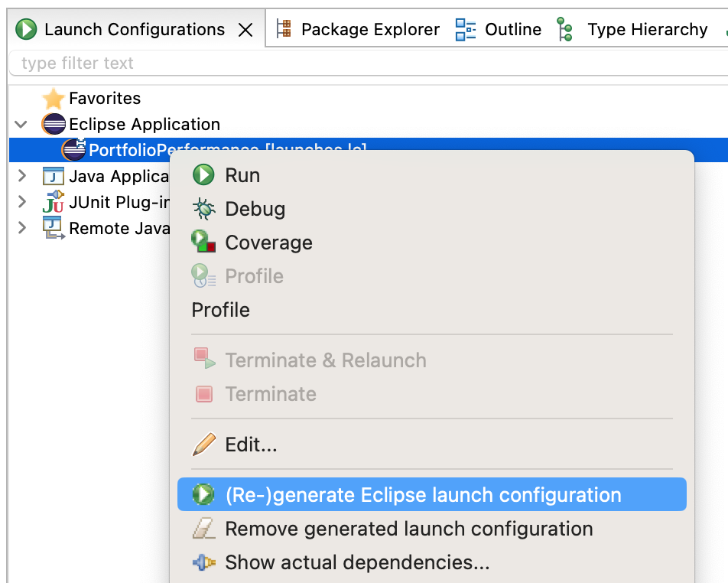Open the Outline tab

499,30
